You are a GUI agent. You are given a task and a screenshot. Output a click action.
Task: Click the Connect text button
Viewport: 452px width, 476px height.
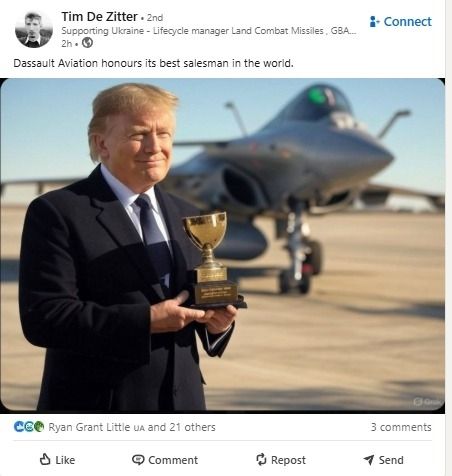(407, 22)
